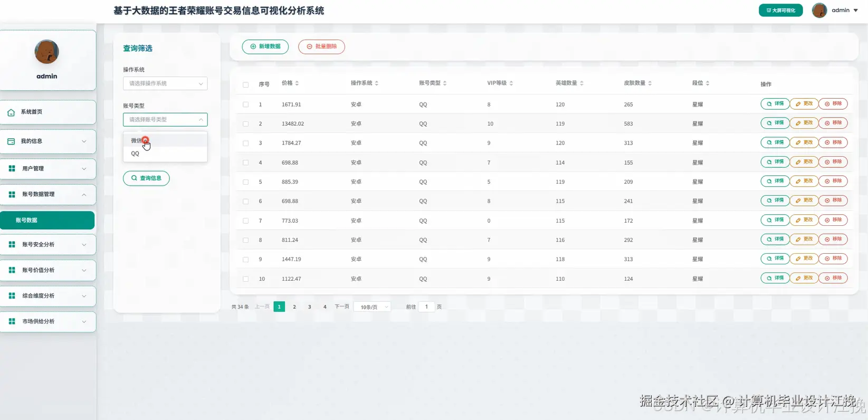Click the grid icon beside 市场供给分析

pos(12,321)
